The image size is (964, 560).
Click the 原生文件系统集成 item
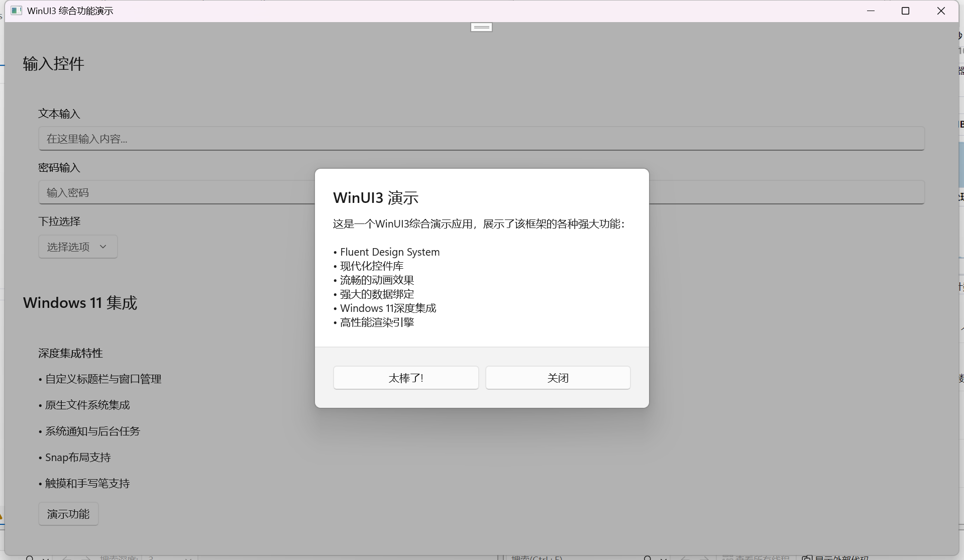click(x=84, y=405)
